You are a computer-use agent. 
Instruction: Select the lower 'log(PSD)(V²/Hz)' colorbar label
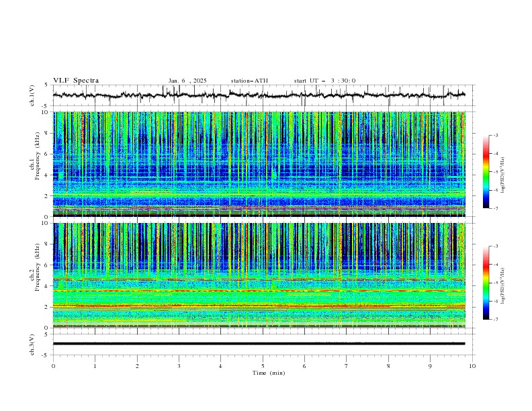pos(503,286)
